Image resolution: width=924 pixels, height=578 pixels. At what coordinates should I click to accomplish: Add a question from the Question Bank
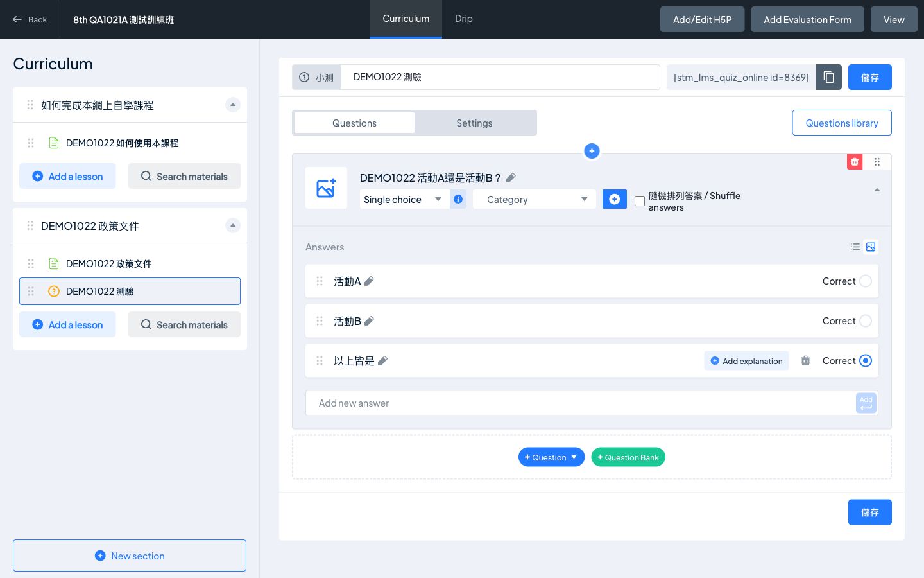(628, 457)
